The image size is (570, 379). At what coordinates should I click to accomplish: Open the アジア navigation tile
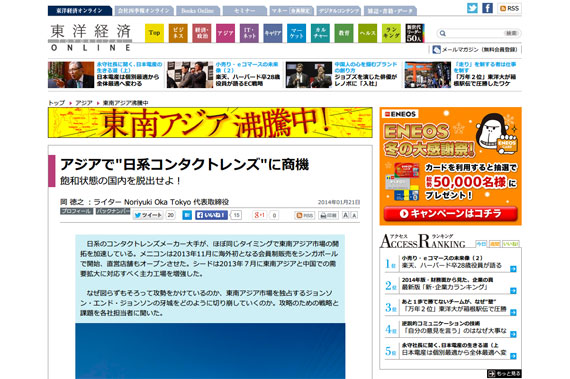coord(225,33)
